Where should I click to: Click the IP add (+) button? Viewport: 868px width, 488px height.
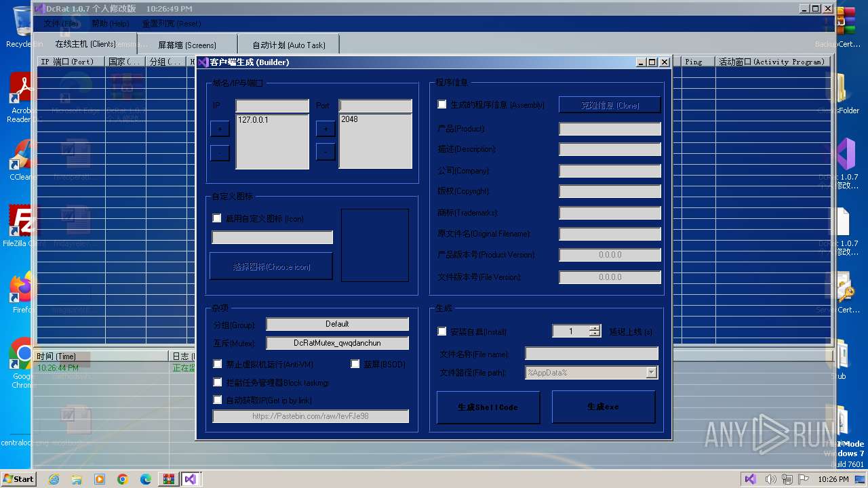[220, 129]
